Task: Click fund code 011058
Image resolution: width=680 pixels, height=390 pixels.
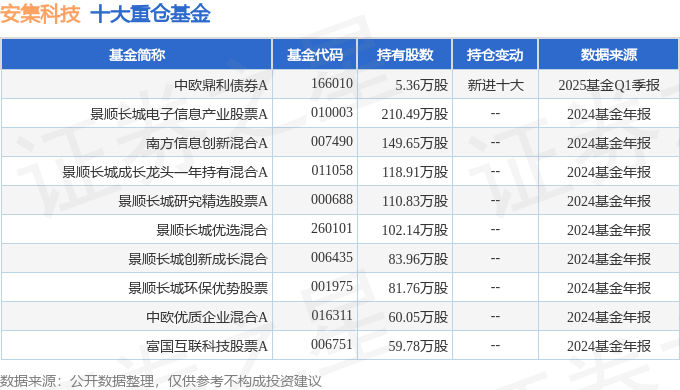Action: pyautogui.click(x=332, y=170)
